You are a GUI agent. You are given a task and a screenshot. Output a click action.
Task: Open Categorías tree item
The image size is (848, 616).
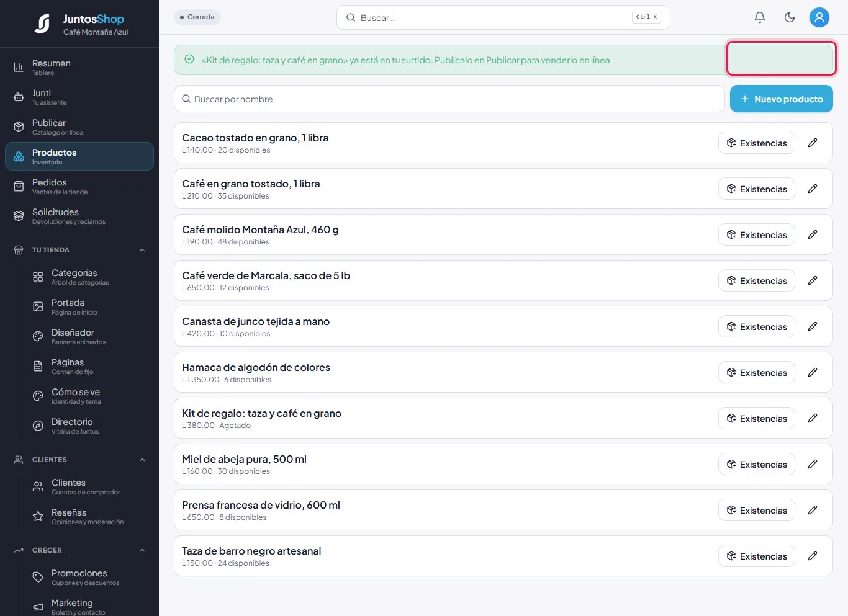[89, 277]
